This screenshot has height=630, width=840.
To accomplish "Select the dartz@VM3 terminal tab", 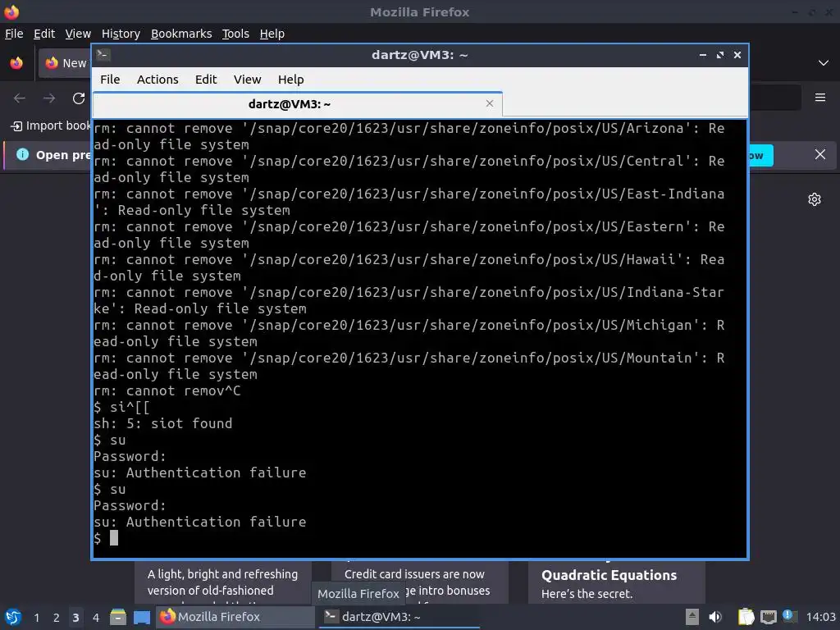I will tap(297, 104).
